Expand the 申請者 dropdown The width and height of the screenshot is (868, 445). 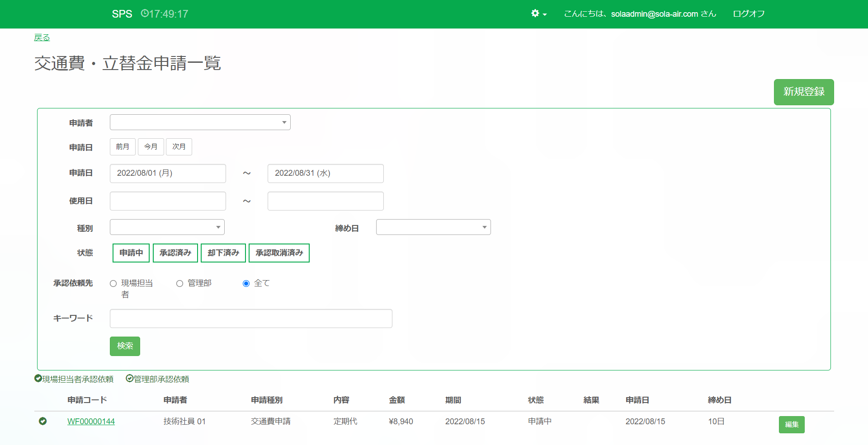[x=200, y=122]
